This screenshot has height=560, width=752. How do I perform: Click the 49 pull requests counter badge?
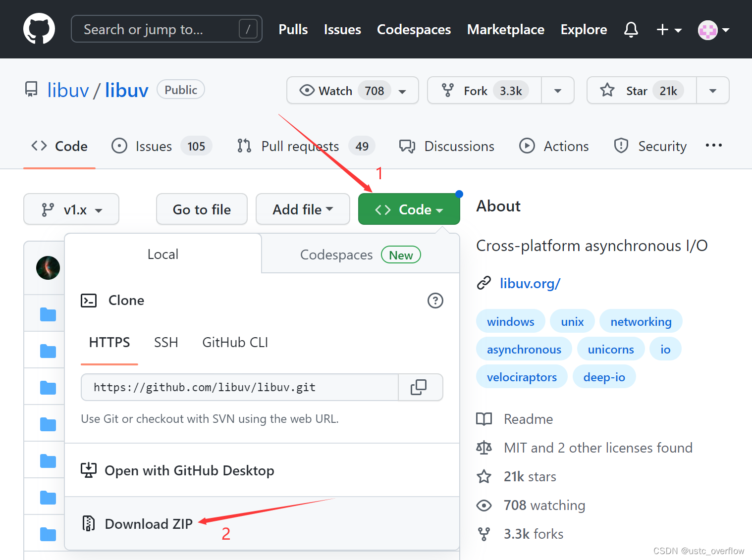(x=362, y=146)
